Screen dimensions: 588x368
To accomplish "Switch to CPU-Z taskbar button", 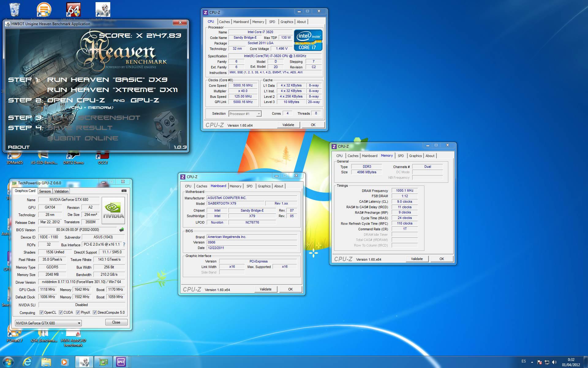I will tap(121, 362).
